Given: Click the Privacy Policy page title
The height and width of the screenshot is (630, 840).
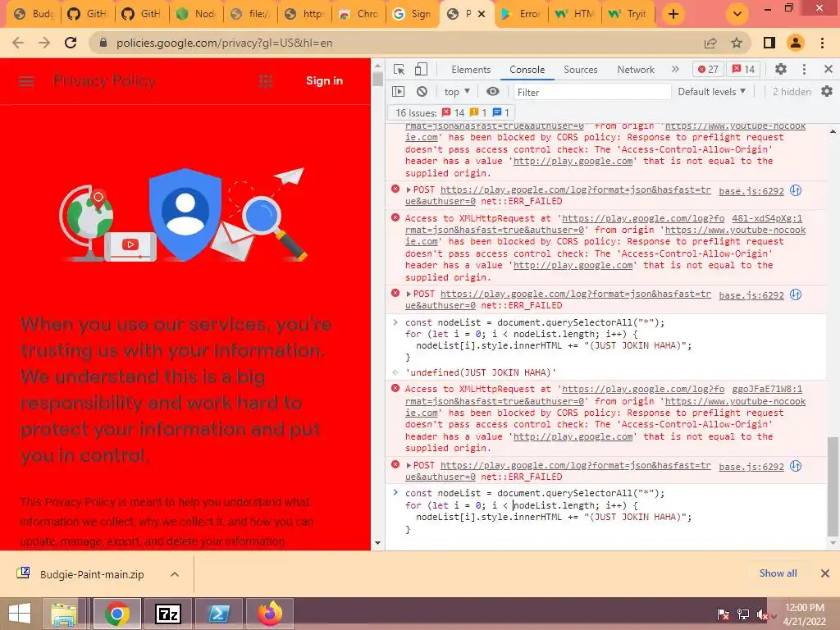Looking at the screenshot, I should tap(104, 81).
